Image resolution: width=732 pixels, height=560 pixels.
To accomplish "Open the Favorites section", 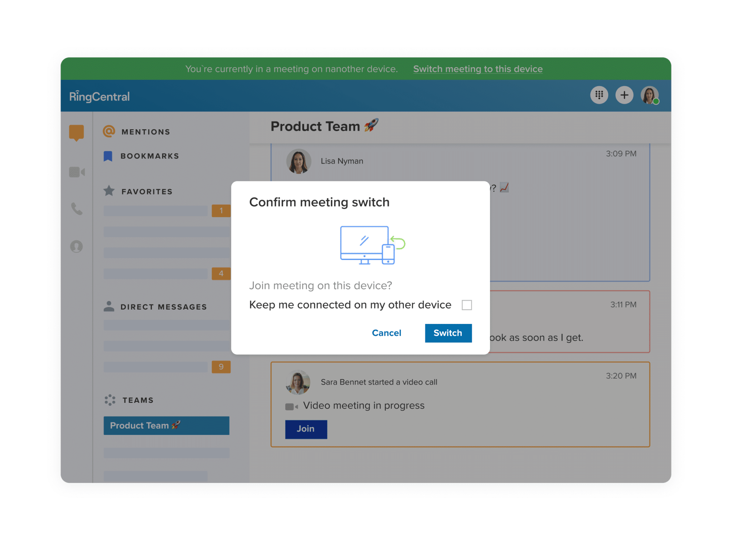I will coord(147,192).
